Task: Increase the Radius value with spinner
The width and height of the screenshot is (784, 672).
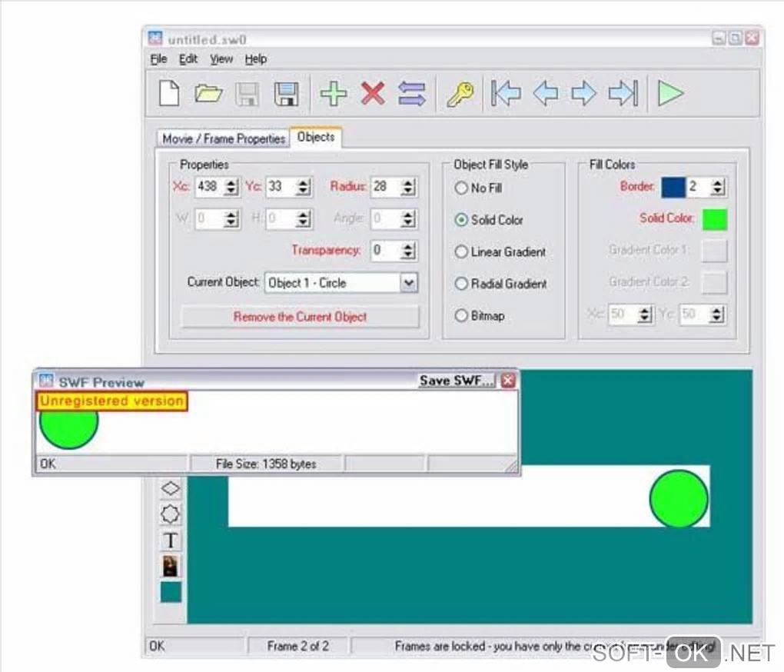Action: point(408,183)
